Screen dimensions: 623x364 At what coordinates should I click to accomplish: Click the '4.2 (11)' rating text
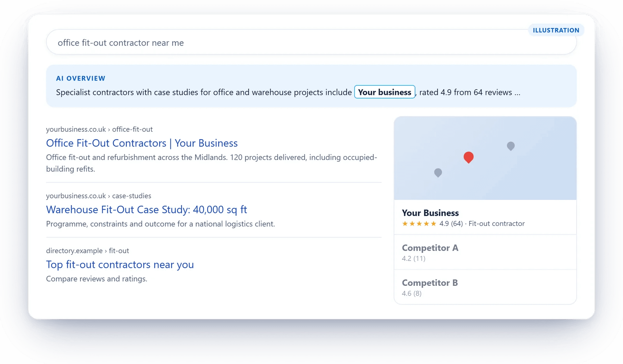(414, 259)
